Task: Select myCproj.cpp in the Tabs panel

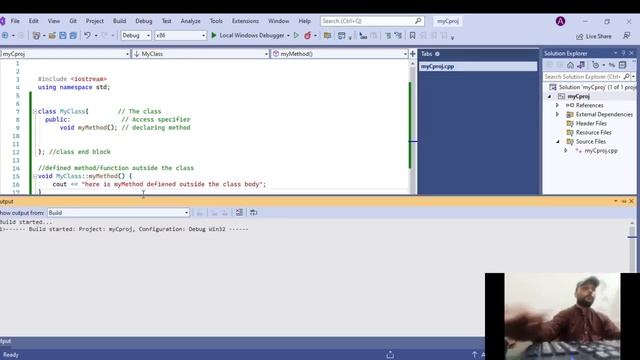Action: tap(478, 67)
